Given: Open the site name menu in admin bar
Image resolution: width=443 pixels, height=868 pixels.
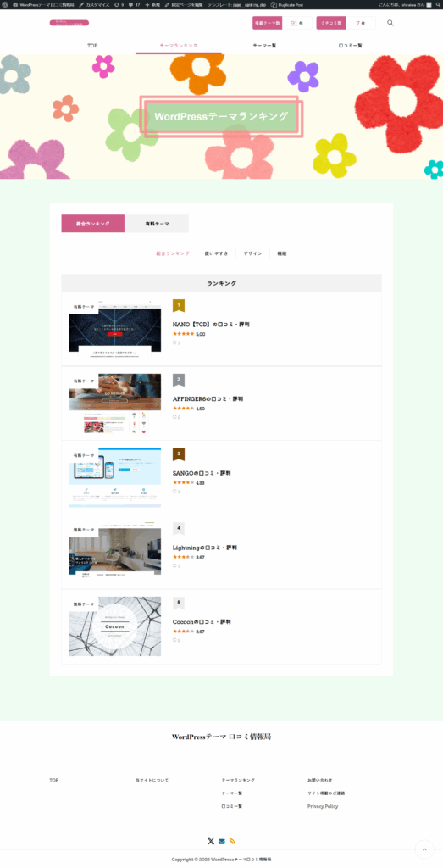Looking at the screenshot, I should (43, 4).
